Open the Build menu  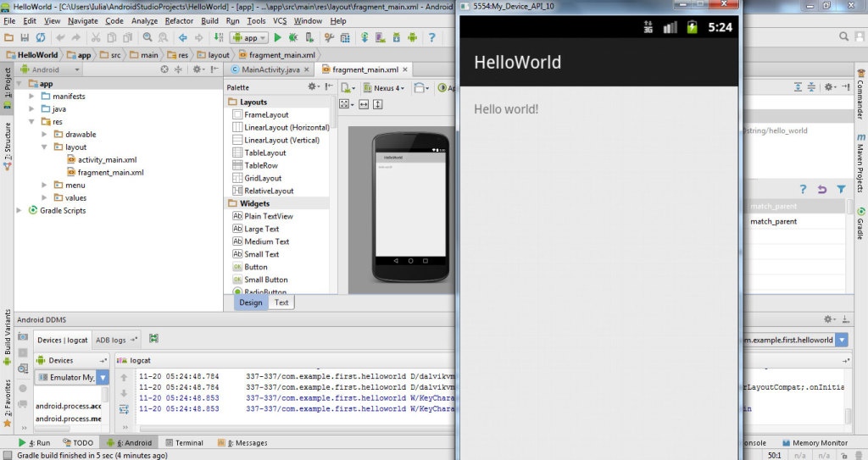[210, 21]
